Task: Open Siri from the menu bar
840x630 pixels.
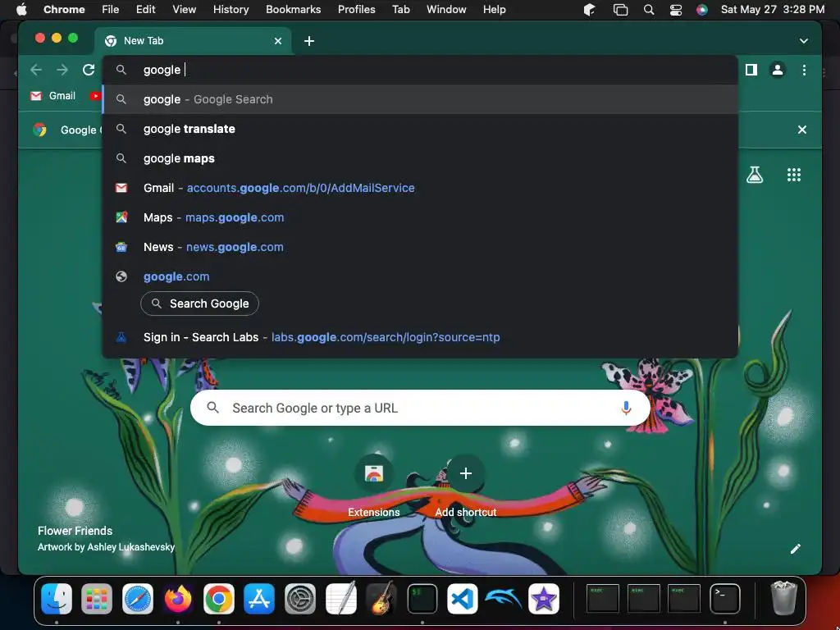Action: [x=702, y=10]
